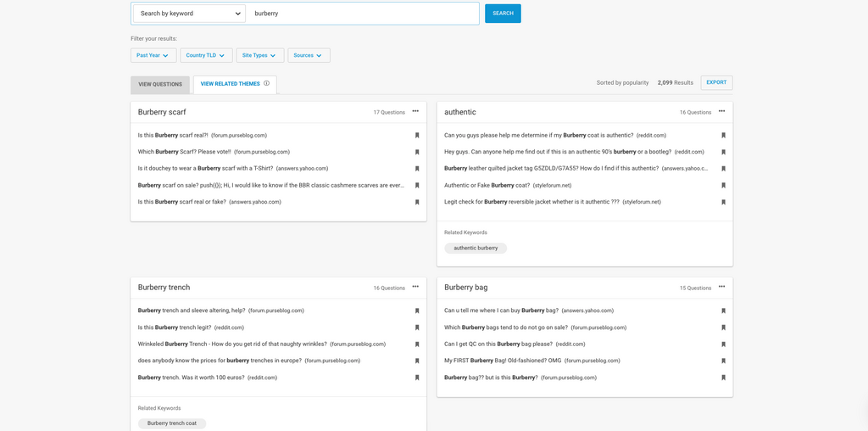
Task: Click the search field containing 'burberry'
Action: coord(364,14)
